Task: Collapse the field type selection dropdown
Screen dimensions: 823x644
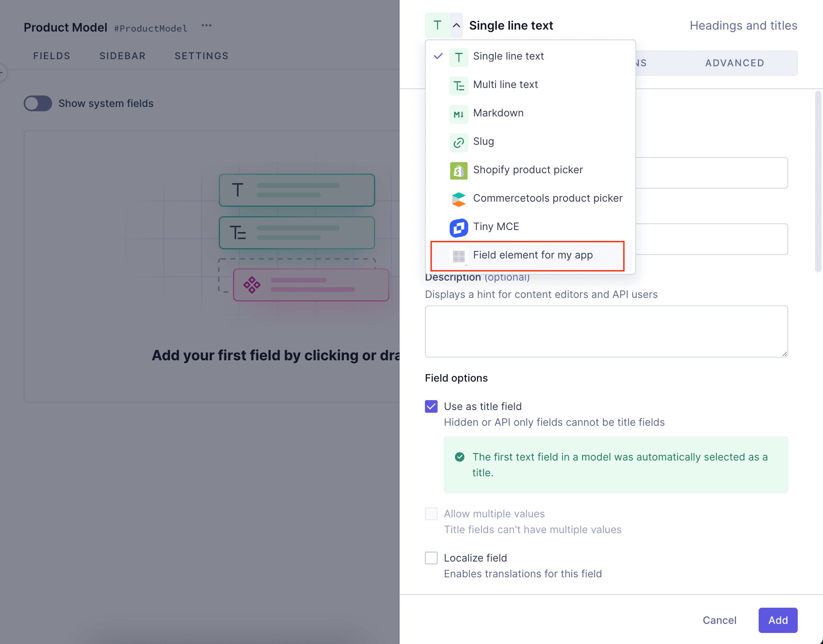Action: pyautogui.click(x=456, y=25)
